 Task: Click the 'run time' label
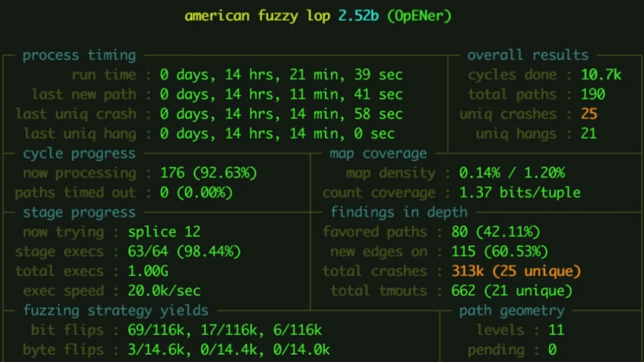(x=104, y=75)
